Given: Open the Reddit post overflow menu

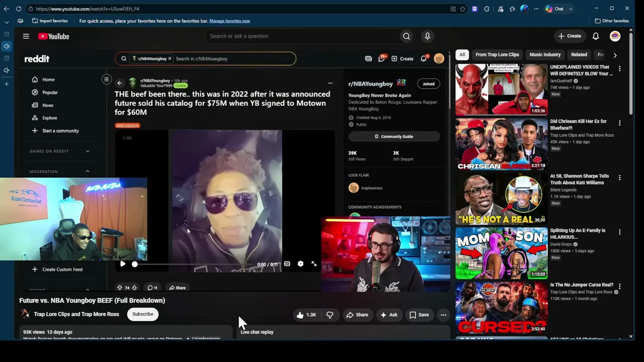Looking at the screenshot, I should (x=330, y=83).
